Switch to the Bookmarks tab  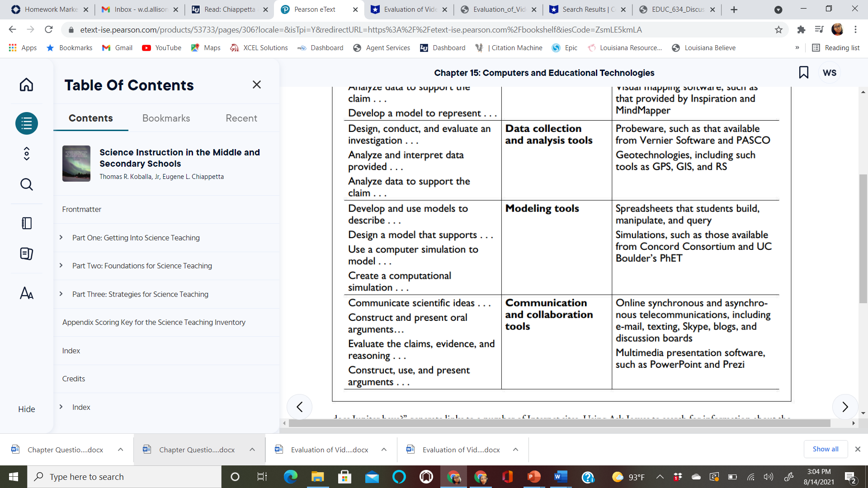pos(166,118)
